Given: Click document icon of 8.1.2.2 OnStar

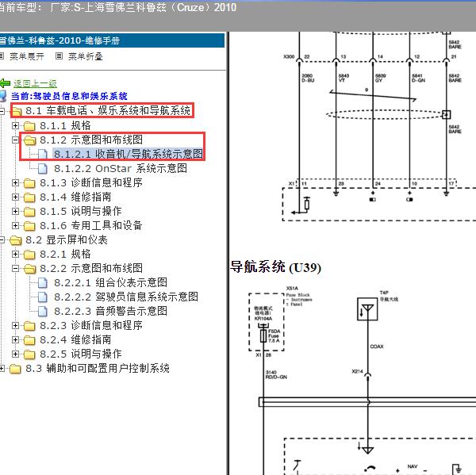Looking at the screenshot, I should point(43,168).
